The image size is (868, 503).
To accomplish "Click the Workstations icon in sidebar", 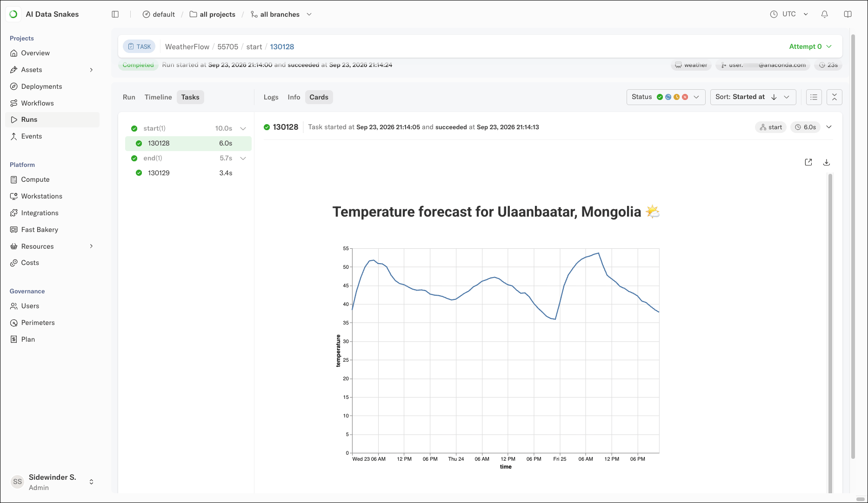I will coord(14,196).
